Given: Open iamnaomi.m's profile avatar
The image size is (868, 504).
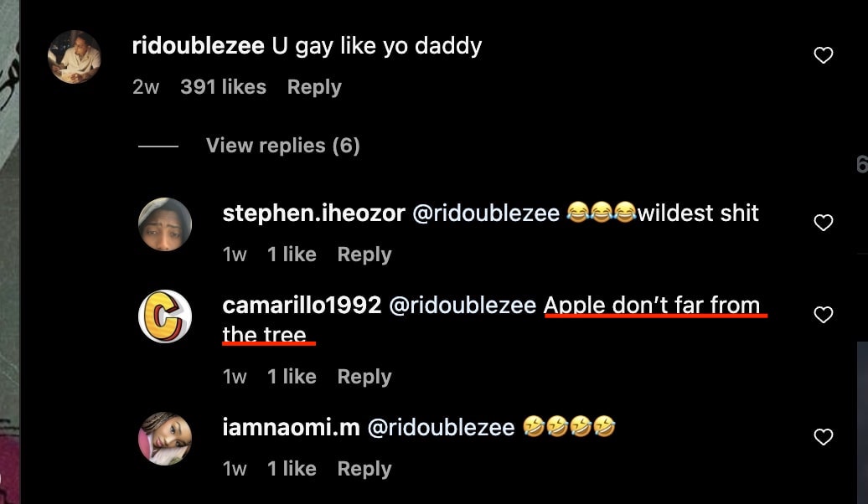Looking at the screenshot, I should pos(165,438).
